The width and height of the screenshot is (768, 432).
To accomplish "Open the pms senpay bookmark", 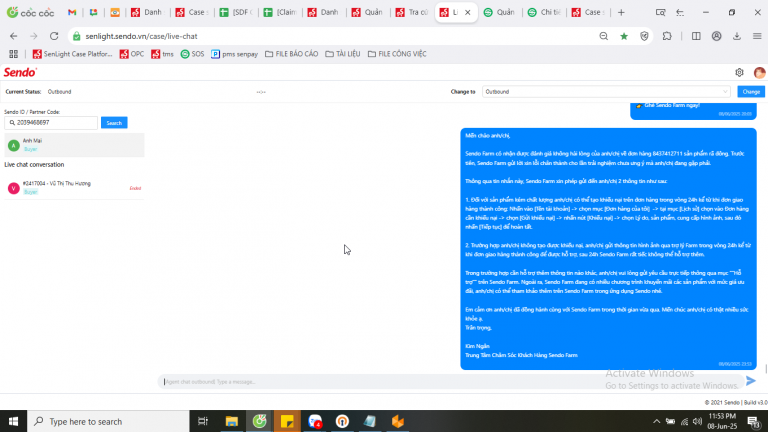I will [234, 54].
